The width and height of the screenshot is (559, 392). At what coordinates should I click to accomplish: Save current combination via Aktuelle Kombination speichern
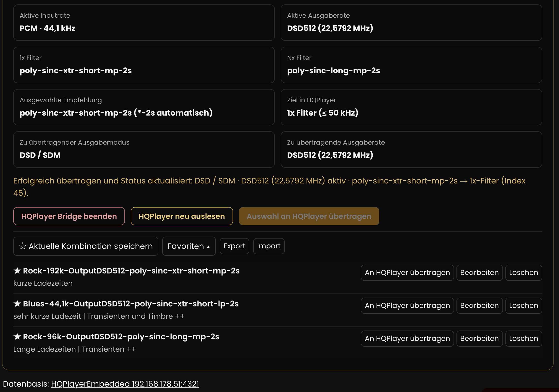point(86,246)
